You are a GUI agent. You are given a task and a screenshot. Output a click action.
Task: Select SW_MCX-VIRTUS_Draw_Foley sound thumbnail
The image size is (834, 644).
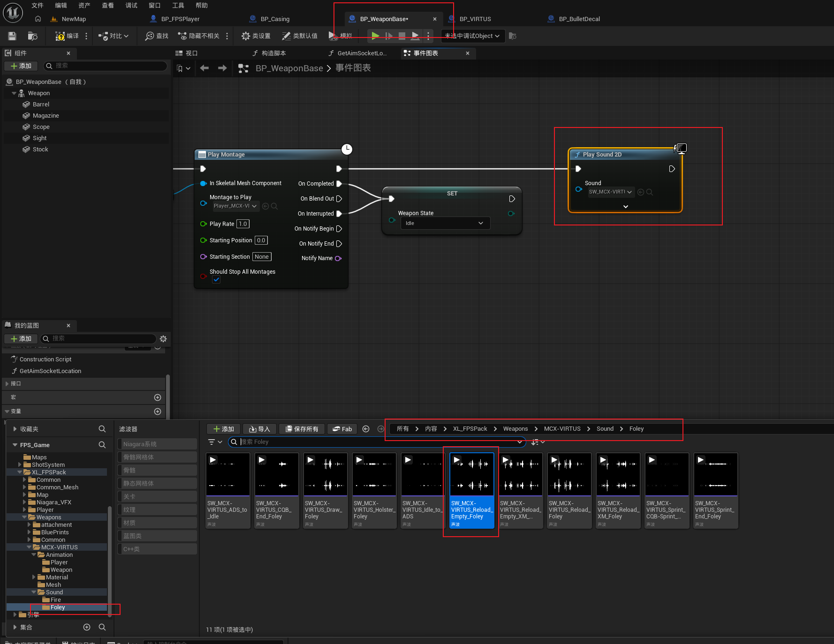326,490
